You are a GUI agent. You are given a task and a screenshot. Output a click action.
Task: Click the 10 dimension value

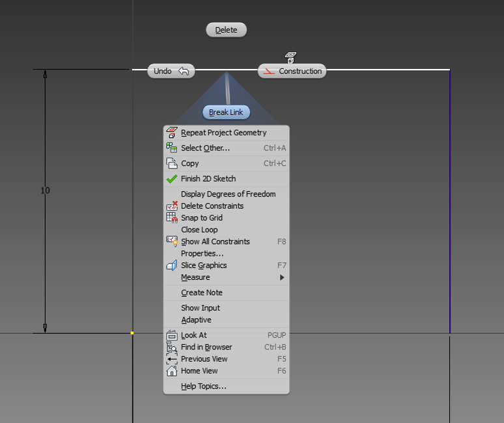[45, 191]
